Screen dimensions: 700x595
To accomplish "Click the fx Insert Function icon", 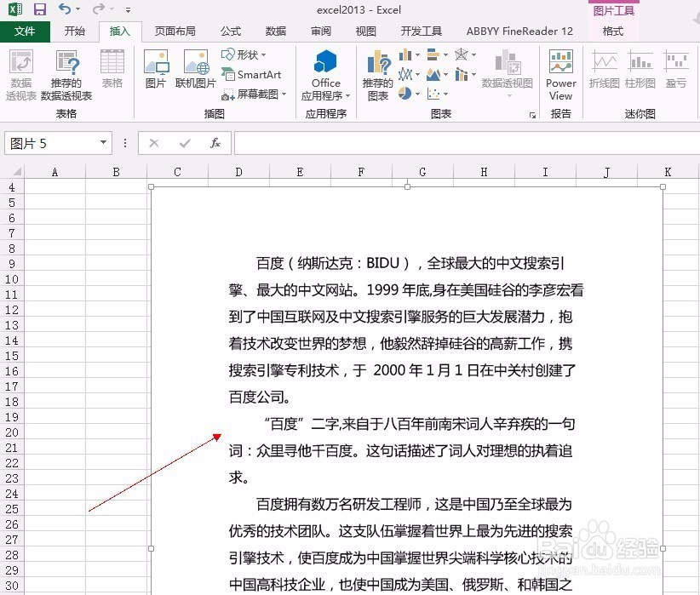I will pyautogui.click(x=215, y=143).
